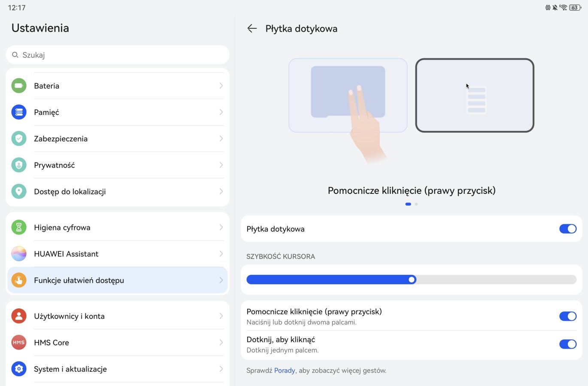Image resolution: width=588 pixels, height=386 pixels.
Task: Select Funkcje ułatwień dostępu menu item
Action: (79, 280)
